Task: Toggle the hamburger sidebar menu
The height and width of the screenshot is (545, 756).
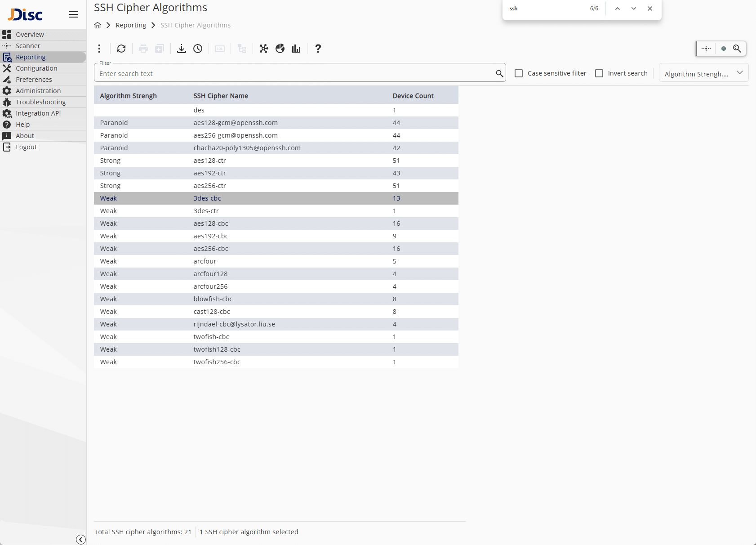Action: [x=74, y=14]
